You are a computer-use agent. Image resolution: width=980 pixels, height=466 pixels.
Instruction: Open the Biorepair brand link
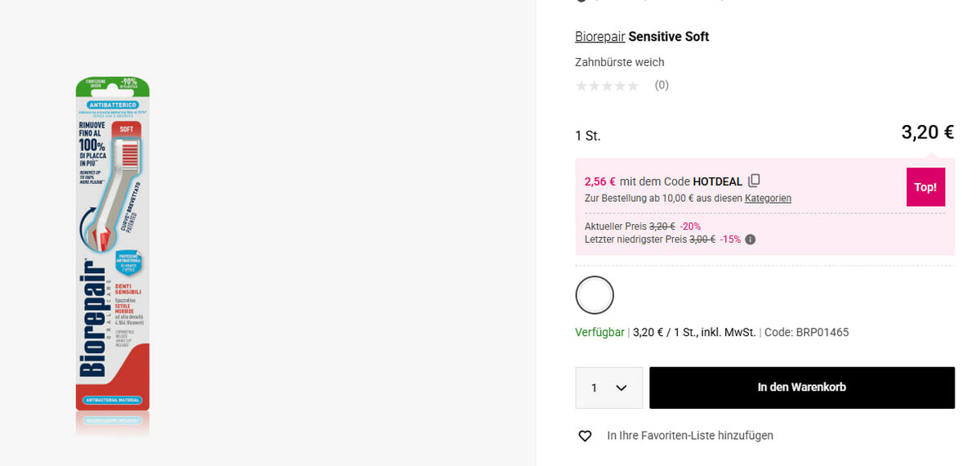[x=599, y=37]
